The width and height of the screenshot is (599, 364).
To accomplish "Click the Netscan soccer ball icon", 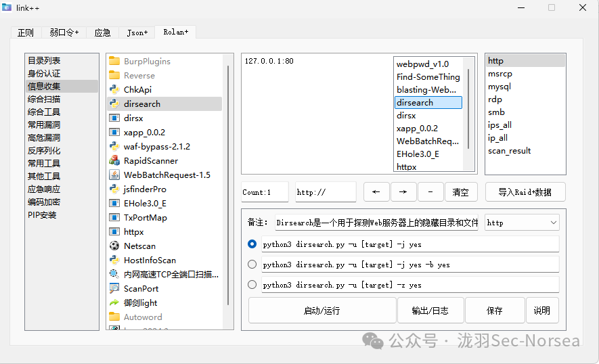I will pos(114,246).
